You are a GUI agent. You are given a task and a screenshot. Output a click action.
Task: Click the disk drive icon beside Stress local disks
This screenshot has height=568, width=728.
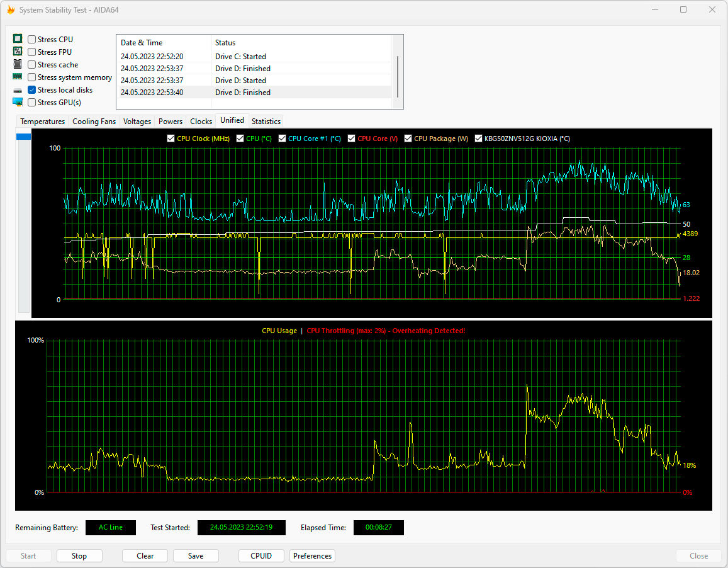point(18,90)
